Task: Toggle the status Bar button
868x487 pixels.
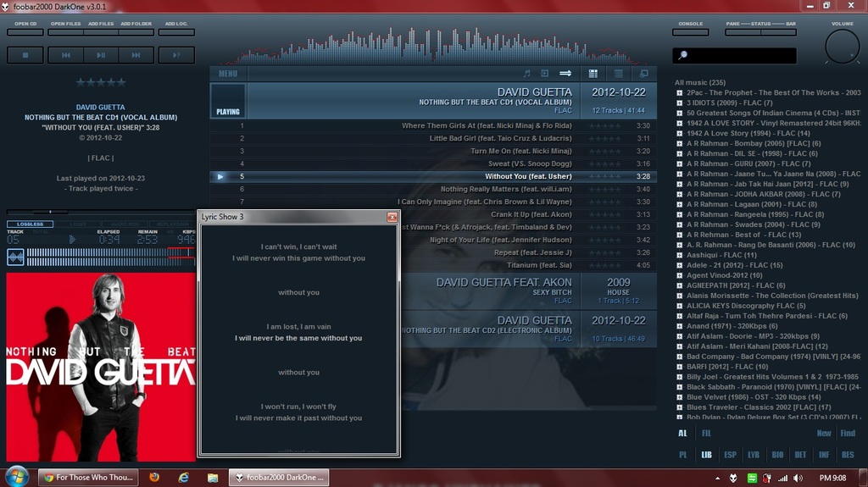Action: click(778, 32)
